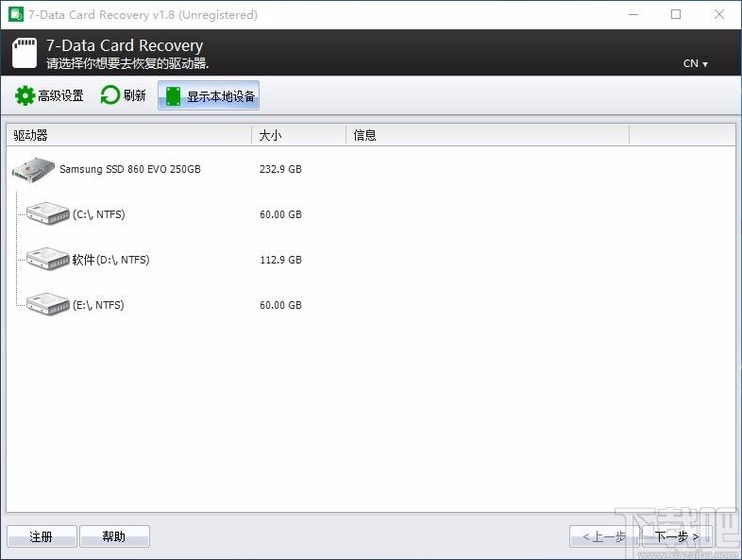The height and width of the screenshot is (560, 742).
Task: Click the 112.9 GB size value
Action: tap(280, 260)
